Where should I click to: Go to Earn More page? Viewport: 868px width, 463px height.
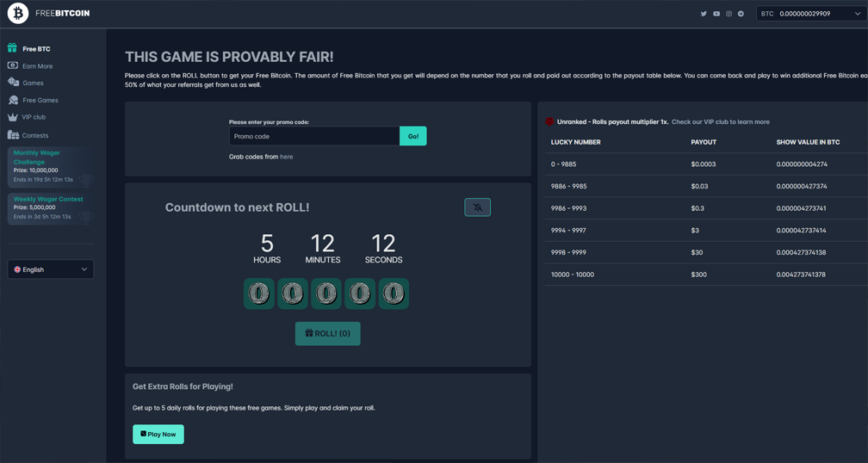(x=38, y=66)
